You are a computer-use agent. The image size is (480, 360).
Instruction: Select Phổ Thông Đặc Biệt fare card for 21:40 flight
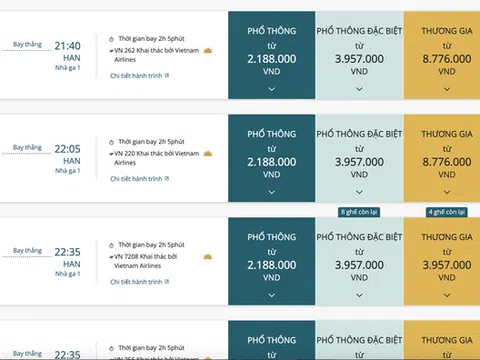tap(359, 55)
